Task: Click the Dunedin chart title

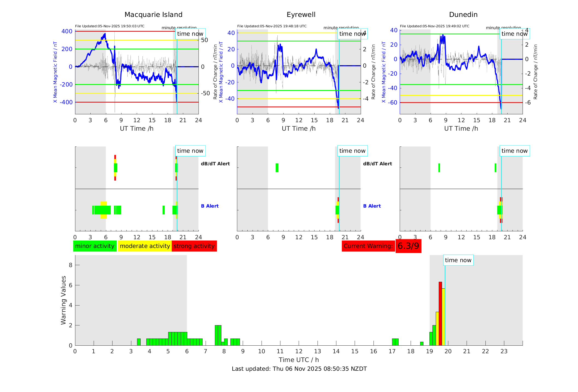Action: pos(463,15)
